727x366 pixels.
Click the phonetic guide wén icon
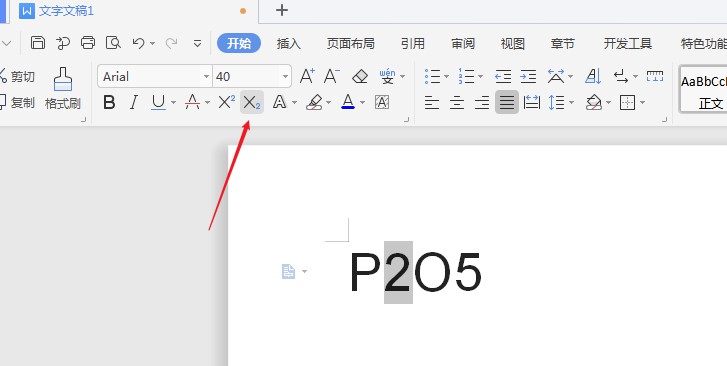click(x=387, y=76)
